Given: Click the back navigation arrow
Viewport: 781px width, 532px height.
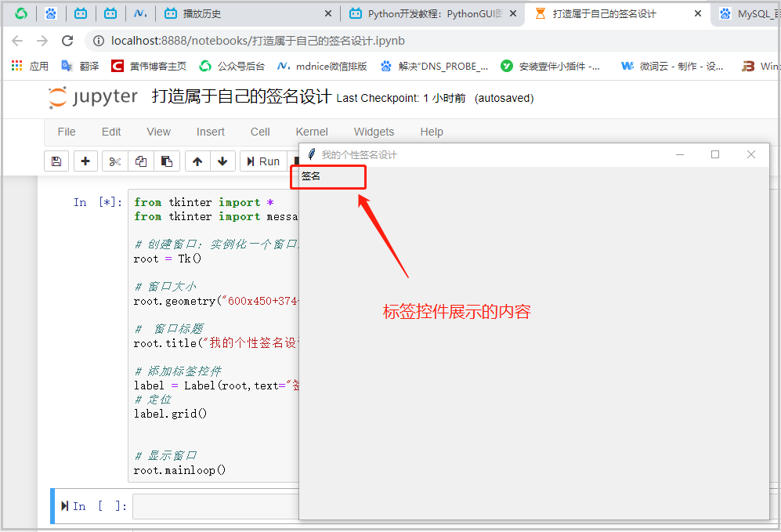Looking at the screenshot, I should 17,41.
